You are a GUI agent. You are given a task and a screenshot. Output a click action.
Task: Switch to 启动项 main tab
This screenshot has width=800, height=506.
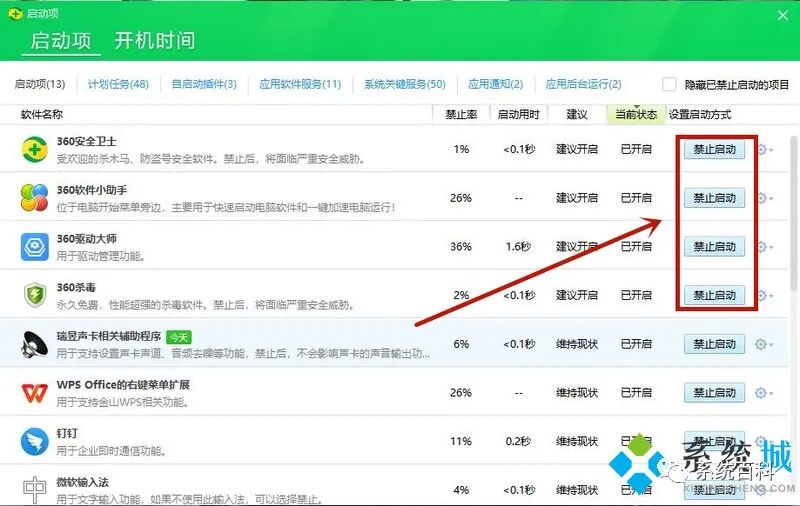(x=61, y=41)
